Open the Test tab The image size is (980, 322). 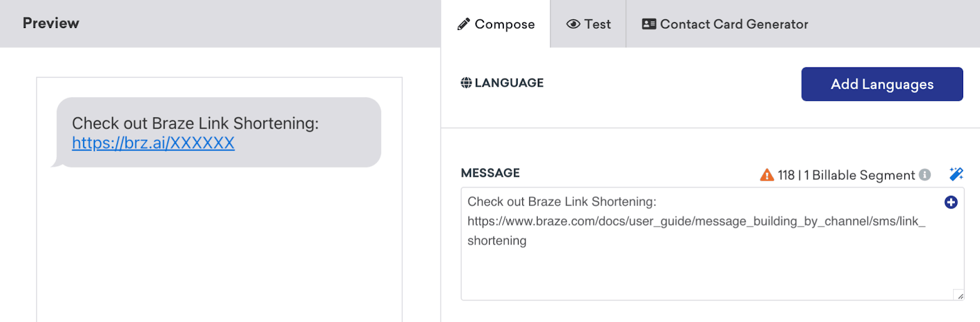589,24
